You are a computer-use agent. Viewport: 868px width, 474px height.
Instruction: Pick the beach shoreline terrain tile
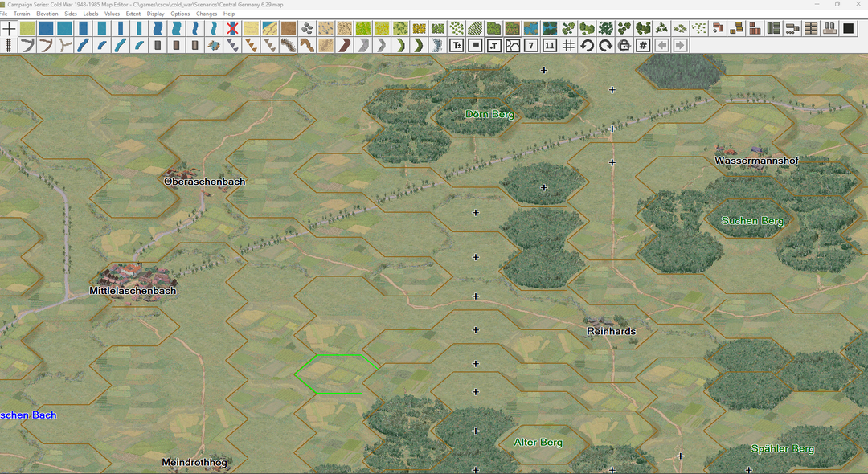tap(269, 27)
